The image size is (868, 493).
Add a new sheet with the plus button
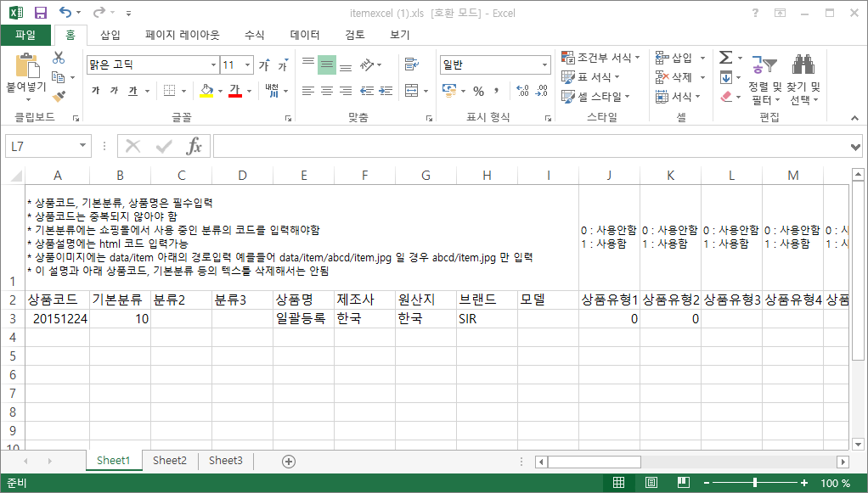coord(289,462)
